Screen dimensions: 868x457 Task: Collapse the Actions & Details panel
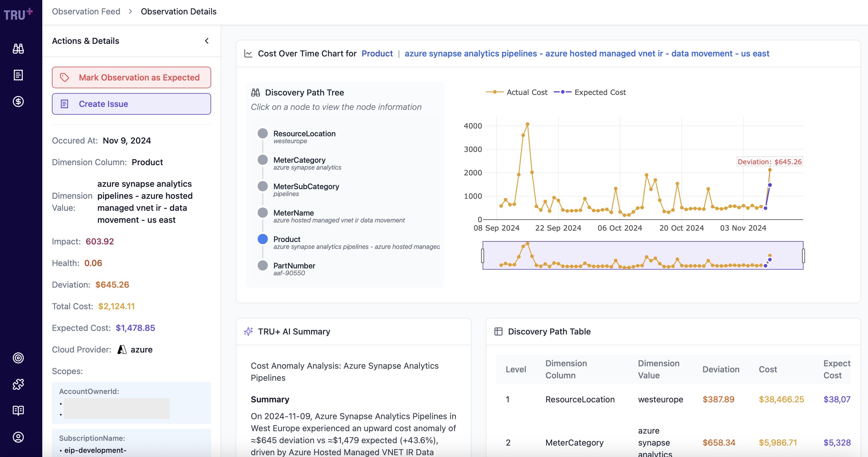207,41
